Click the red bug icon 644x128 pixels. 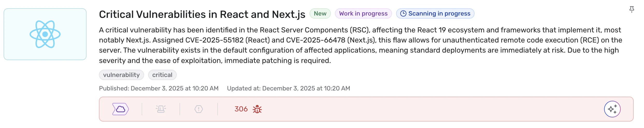point(257,109)
